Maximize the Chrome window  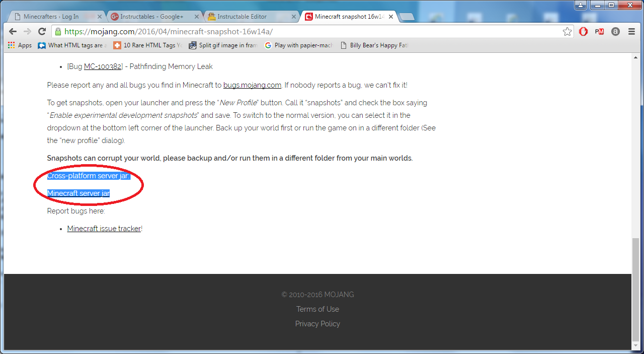[611, 5]
